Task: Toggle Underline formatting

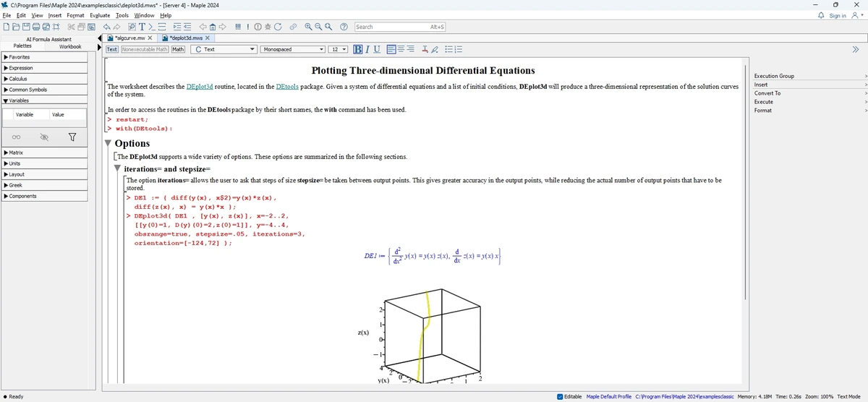Action: (x=377, y=49)
